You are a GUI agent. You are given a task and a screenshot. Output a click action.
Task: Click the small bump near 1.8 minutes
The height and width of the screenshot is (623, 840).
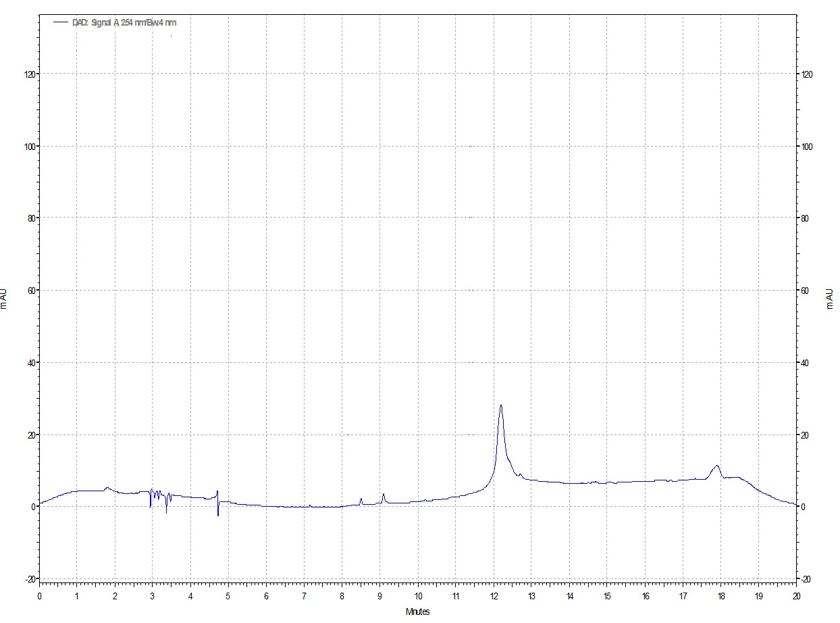pos(107,487)
